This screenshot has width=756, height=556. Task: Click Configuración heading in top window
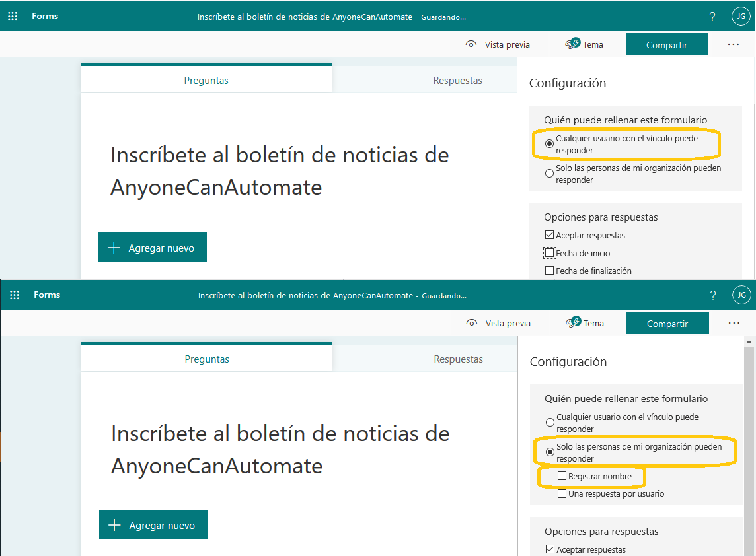coord(568,83)
